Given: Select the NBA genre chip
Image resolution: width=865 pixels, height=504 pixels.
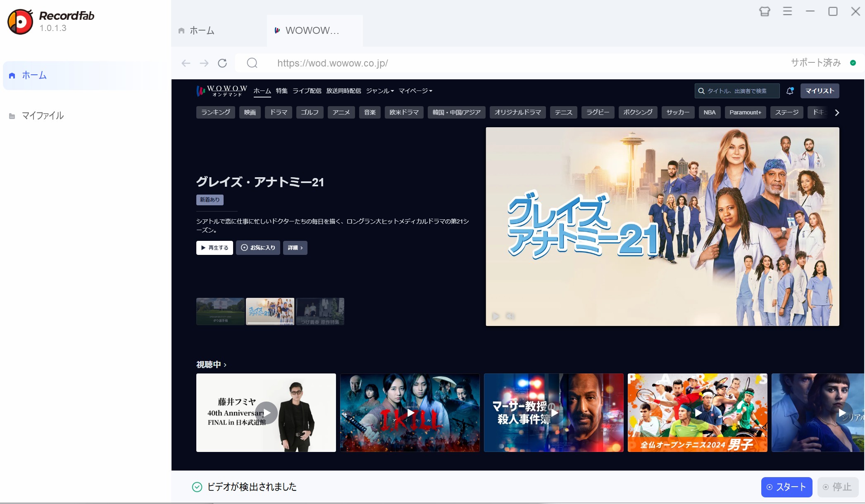Looking at the screenshot, I should click(710, 112).
